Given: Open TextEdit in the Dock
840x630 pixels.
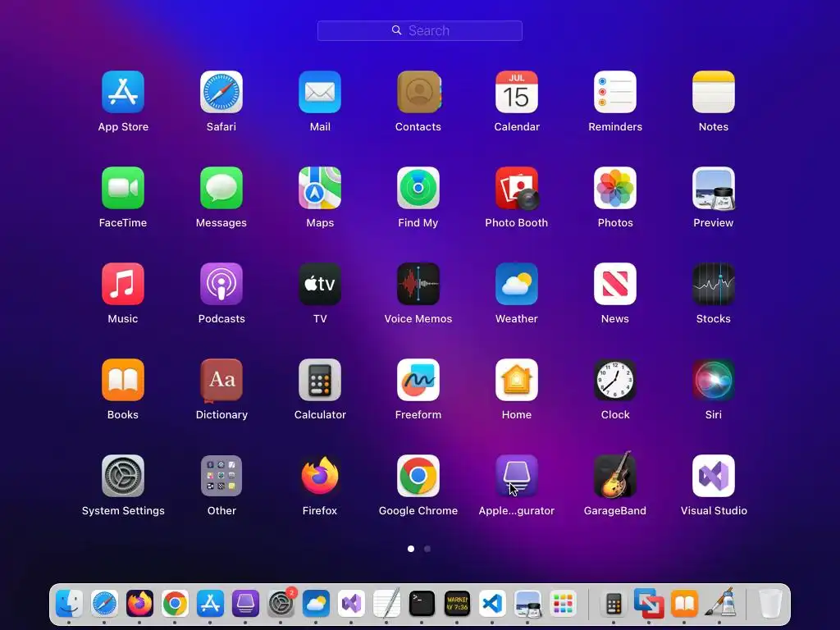Looking at the screenshot, I should [x=387, y=604].
